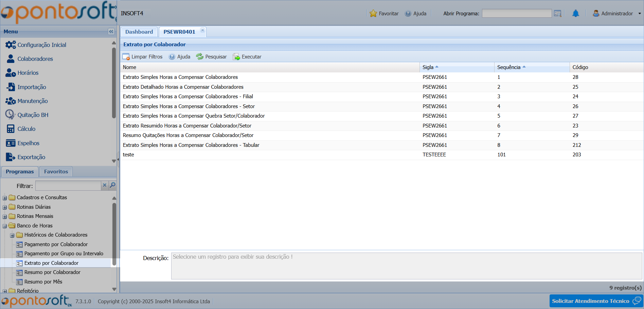Collapse the Banco de Horas folder
644x309 pixels.
[x=5, y=226]
